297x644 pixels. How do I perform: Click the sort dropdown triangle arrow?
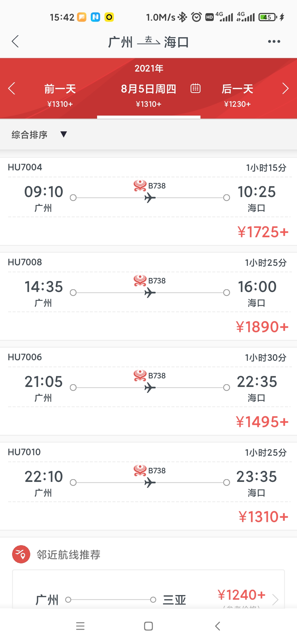[x=64, y=134]
